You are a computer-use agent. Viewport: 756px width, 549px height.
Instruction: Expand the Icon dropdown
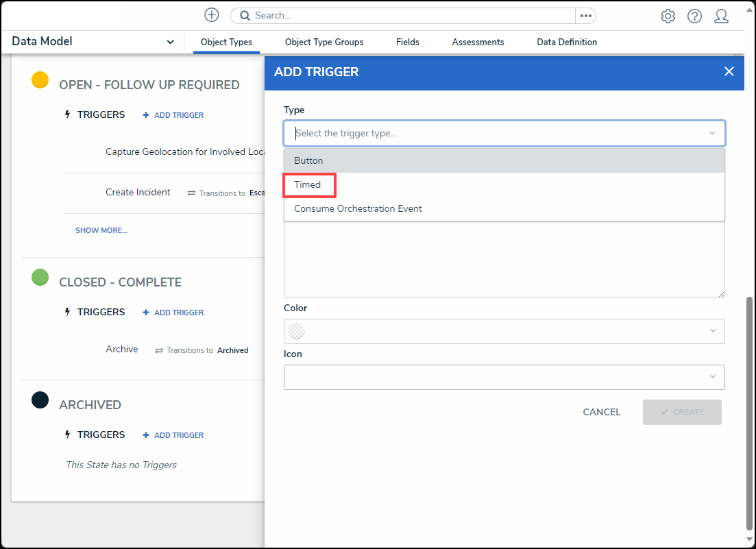[x=504, y=377]
